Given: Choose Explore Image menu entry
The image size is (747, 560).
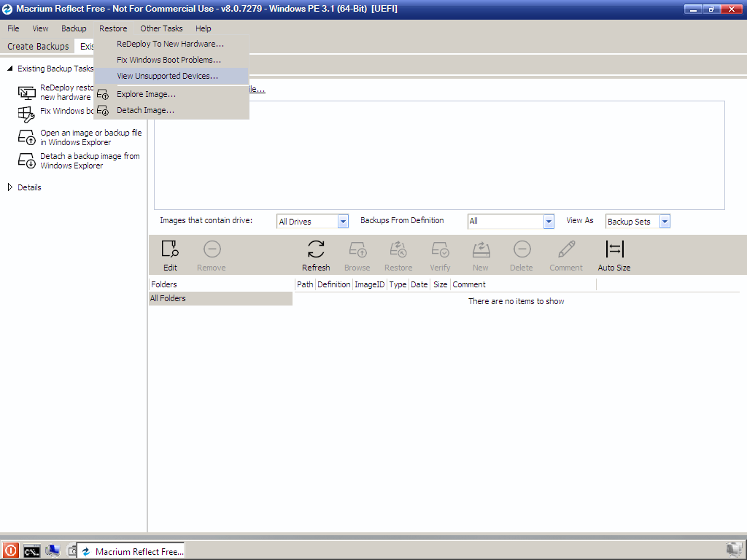Looking at the screenshot, I should (171, 94).
